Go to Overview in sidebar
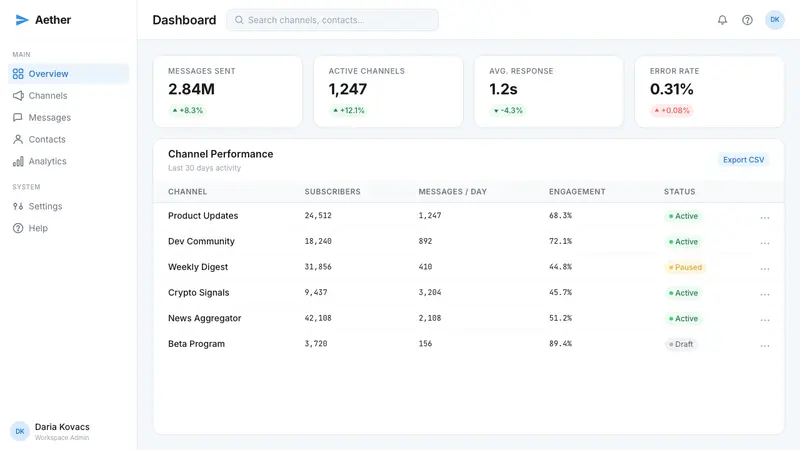Image resolution: width=800 pixels, height=450 pixels. [x=68, y=74]
